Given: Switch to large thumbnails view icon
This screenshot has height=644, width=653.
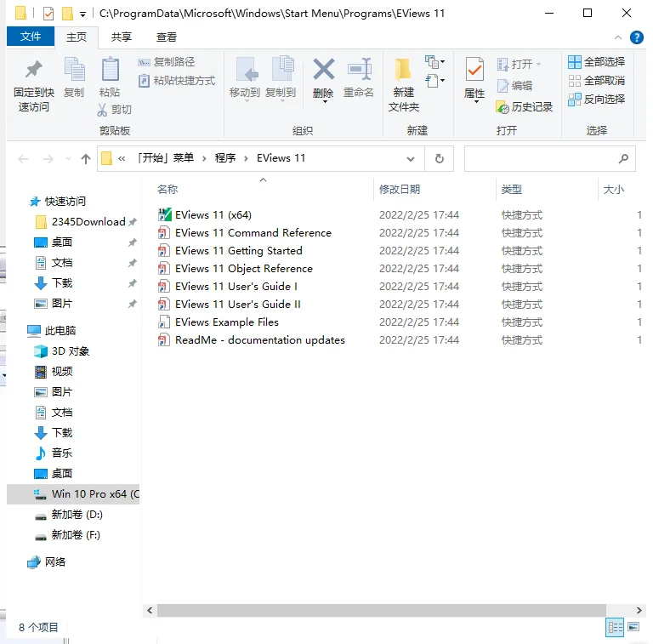Looking at the screenshot, I should (x=633, y=627).
